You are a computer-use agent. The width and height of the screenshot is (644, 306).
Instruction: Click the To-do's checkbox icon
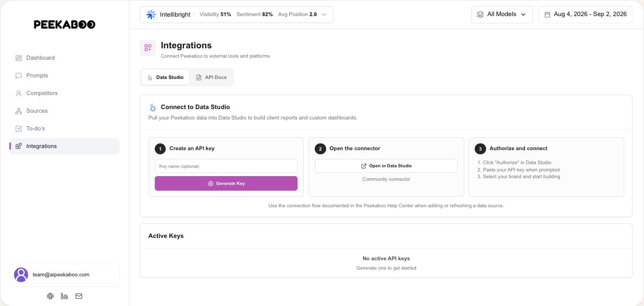[x=19, y=128]
